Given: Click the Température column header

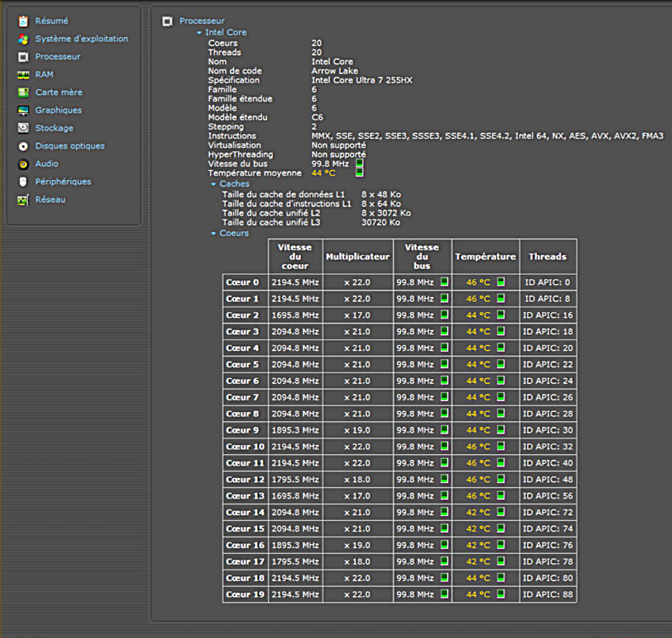Looking at the screenshot, I should click(x=485, y=257).
